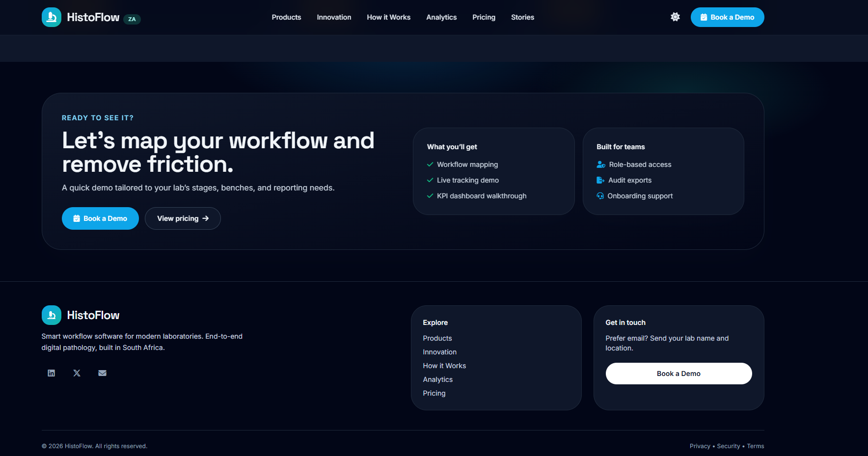Click the Book a Demo hero button

coord(100,218)
